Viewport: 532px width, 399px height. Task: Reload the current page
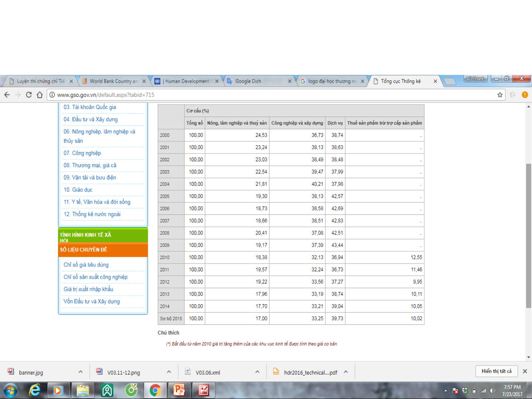[28, 95]
